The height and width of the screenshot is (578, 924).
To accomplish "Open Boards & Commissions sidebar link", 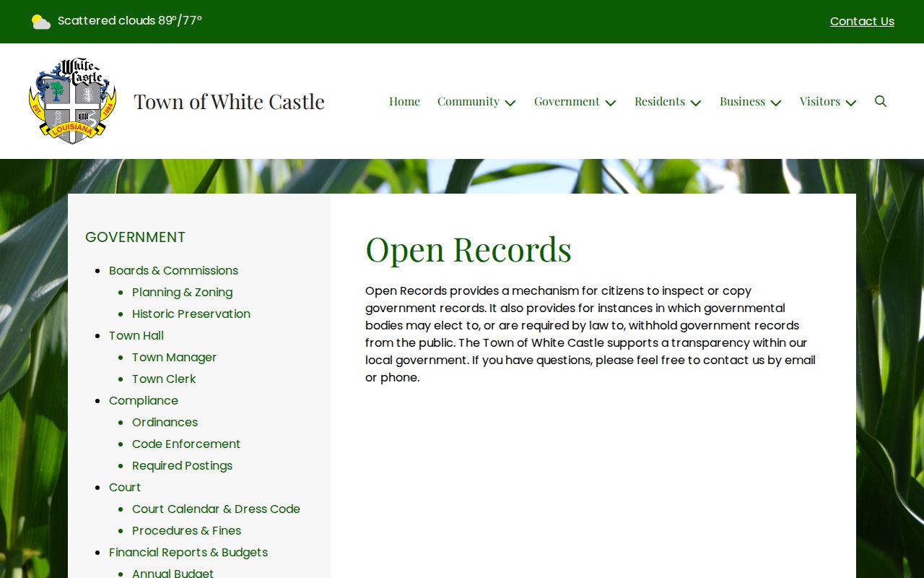I will click(173, 270).
